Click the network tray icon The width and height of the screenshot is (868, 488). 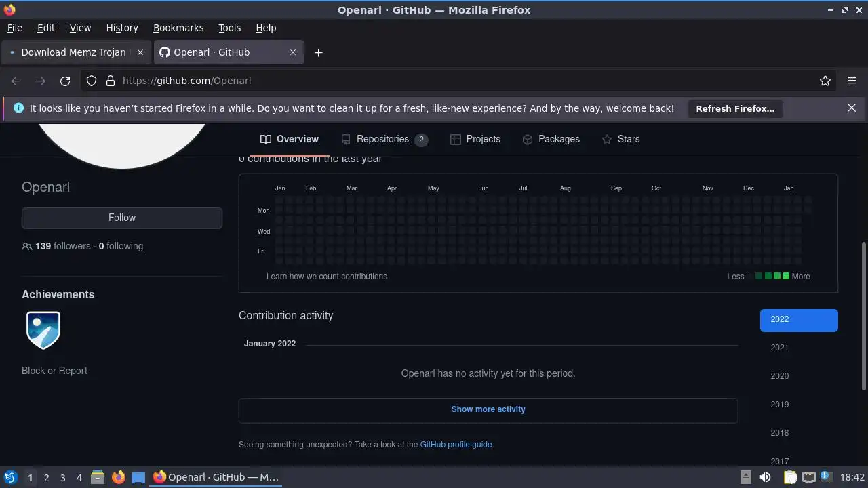pos(808,477)
